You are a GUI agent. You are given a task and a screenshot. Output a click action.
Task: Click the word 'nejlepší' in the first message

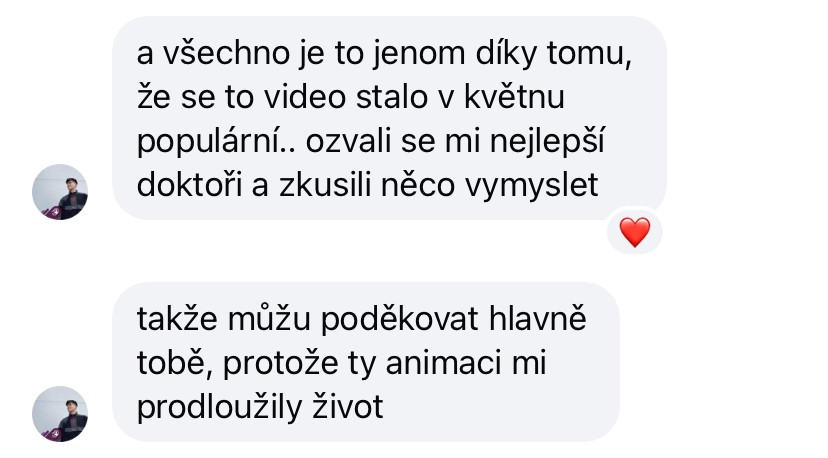click(x=547, y=143)
